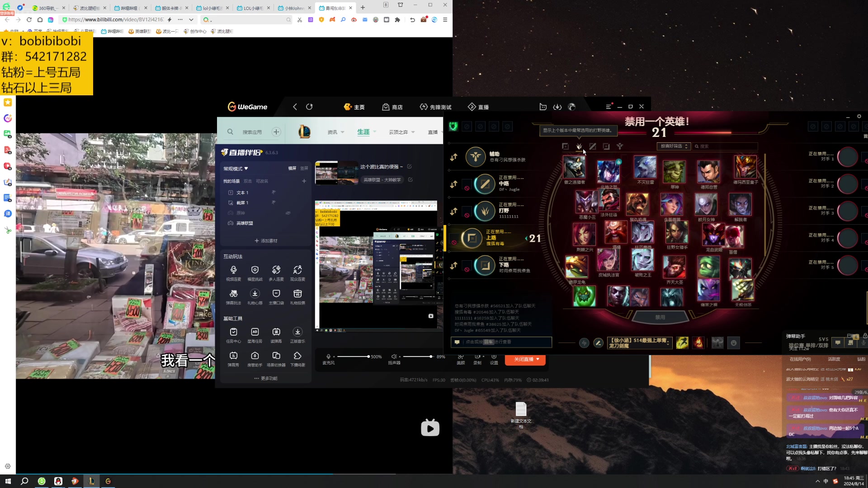The height and width of the screenshot is (488, 868).
Task: Expand speaker device arrow
Action: tap(400, 357)
